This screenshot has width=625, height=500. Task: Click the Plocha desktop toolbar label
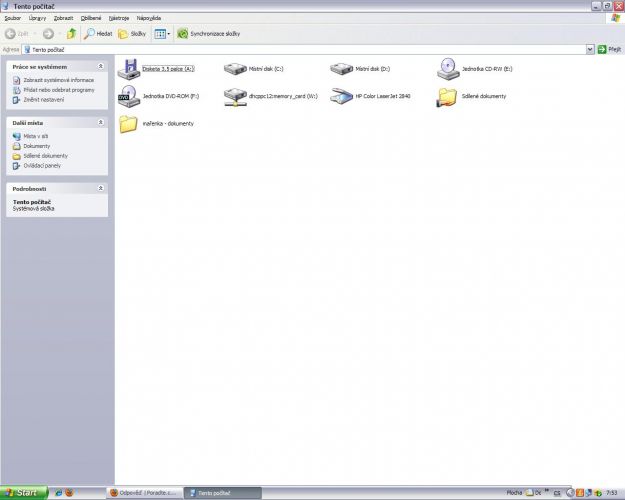point(514,493)
